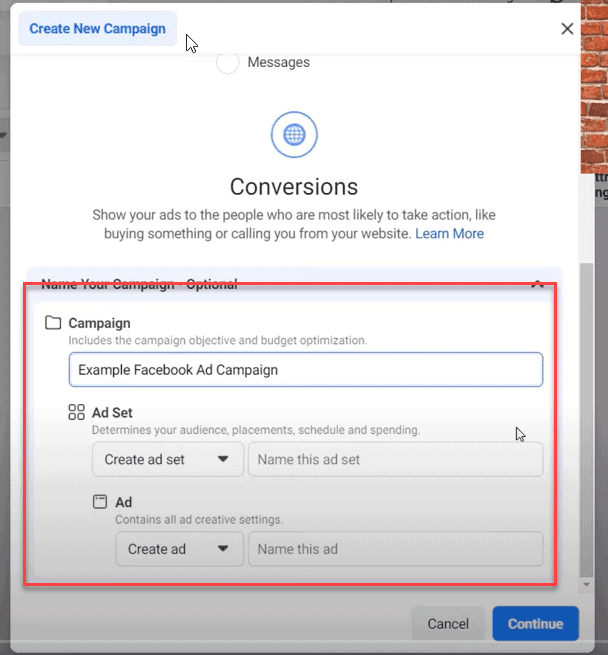Click the scrollbar down arrow
The image size is (608, 655).
(587, 585)
